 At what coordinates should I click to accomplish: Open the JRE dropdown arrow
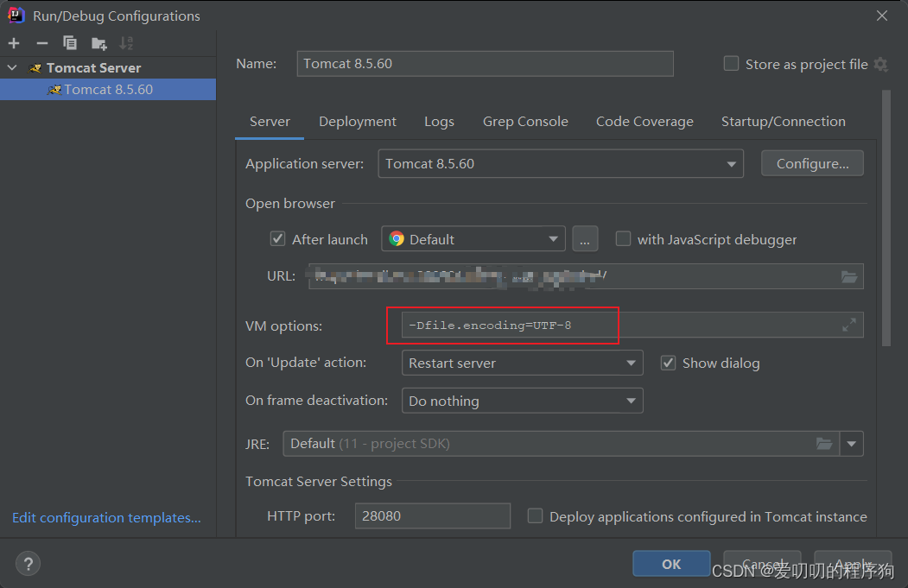[851, 444]
